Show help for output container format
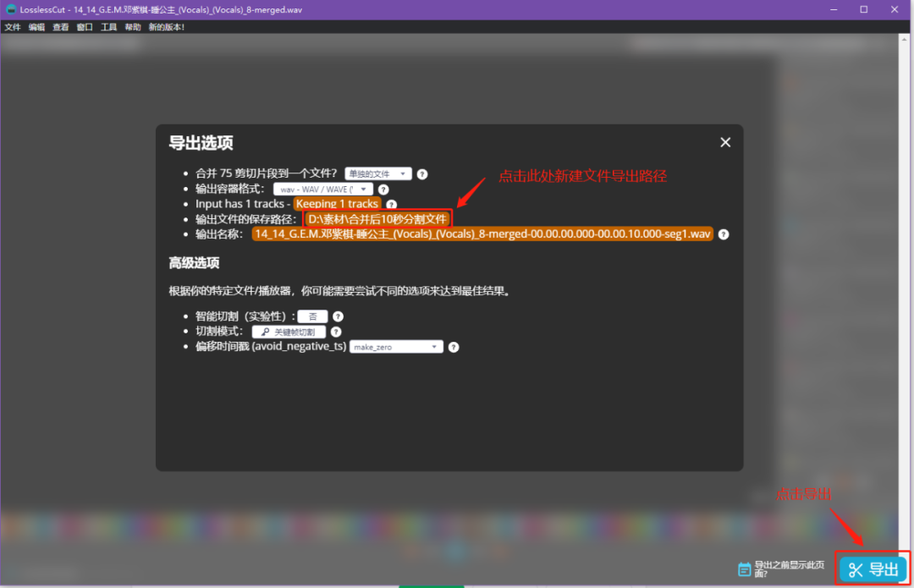This screenshot has height=588, width=914. tap(383, 190)
